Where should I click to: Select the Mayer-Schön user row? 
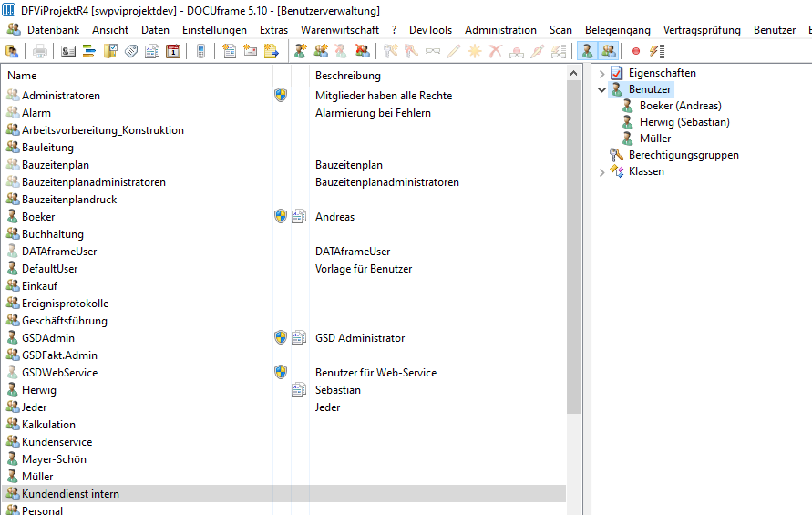tap(283, 459)
